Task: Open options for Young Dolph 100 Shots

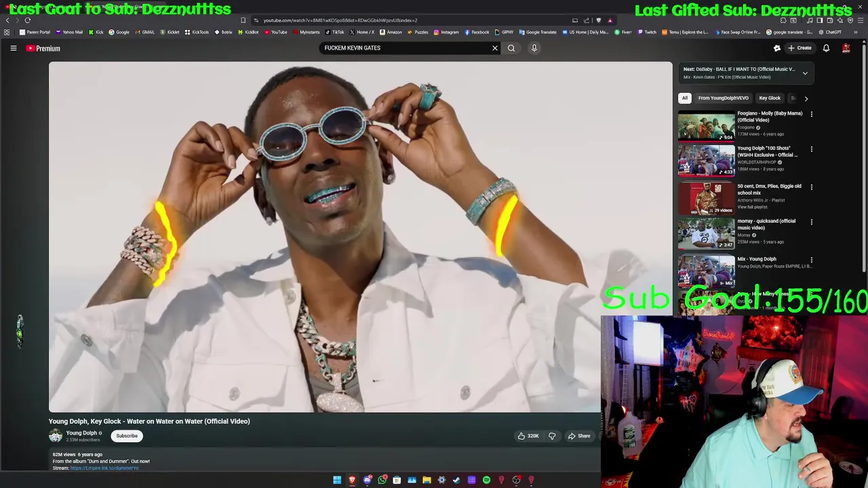Action: (x=811, y=149)
